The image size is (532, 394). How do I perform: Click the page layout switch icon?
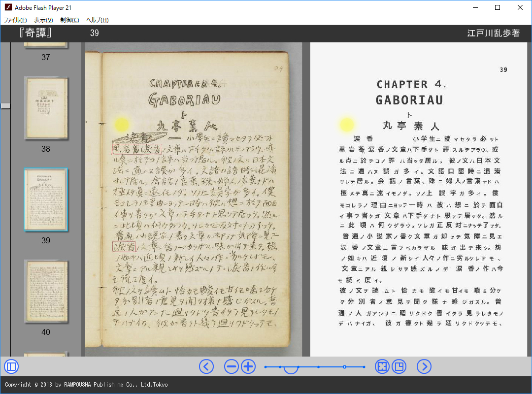(x=399, y=367)
